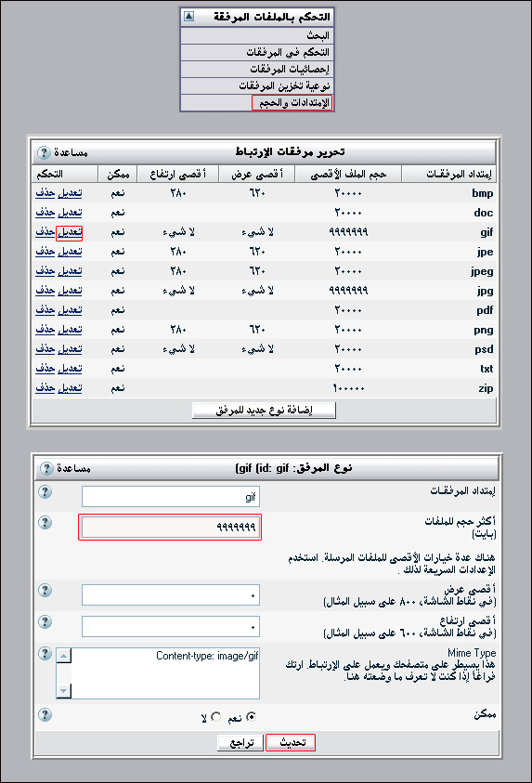Click حذف link for doc row
This screenshot has width=532, height=783.
(45, 212)
